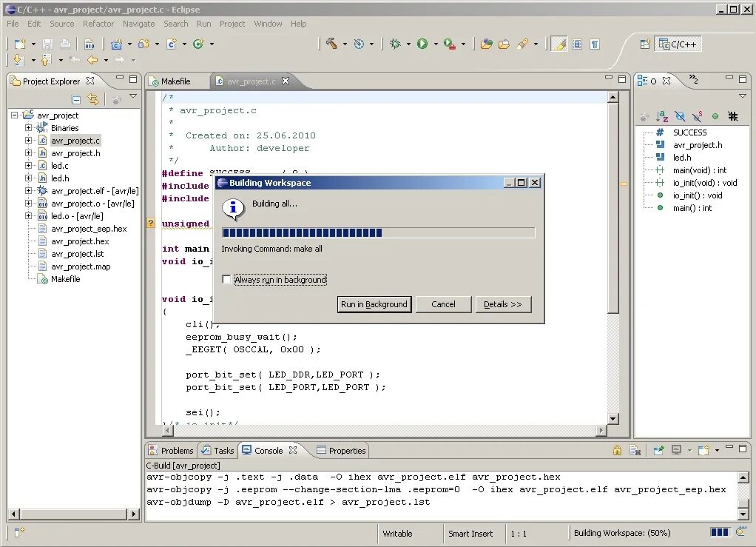Open the Tasks tab
Image resolution: width=756 pixels, height=547 pixels.
pyautogui.click(x=218, y=451)
